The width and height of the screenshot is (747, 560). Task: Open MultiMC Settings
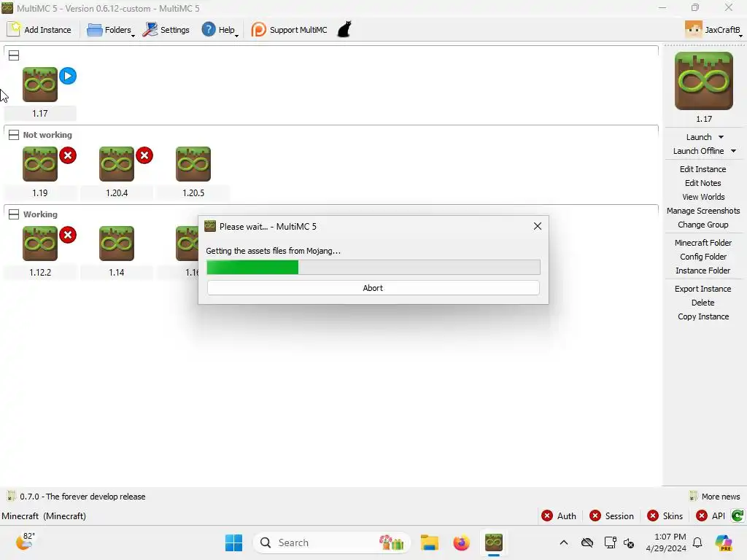click(166, 29)
